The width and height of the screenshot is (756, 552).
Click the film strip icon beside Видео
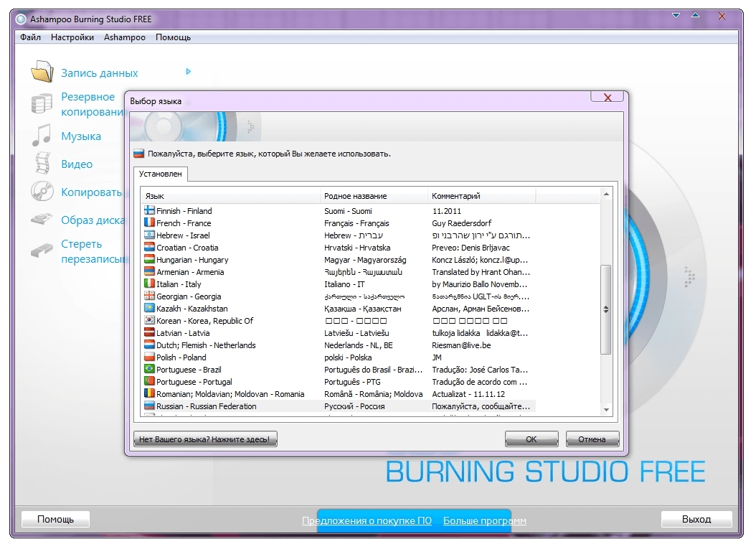[x=42, y=163]
